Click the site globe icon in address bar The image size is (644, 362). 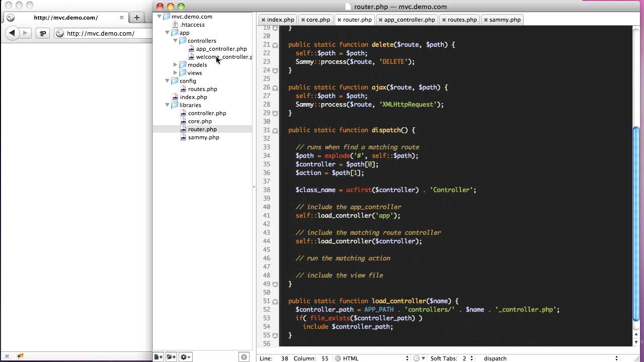(x=60, y=34)
